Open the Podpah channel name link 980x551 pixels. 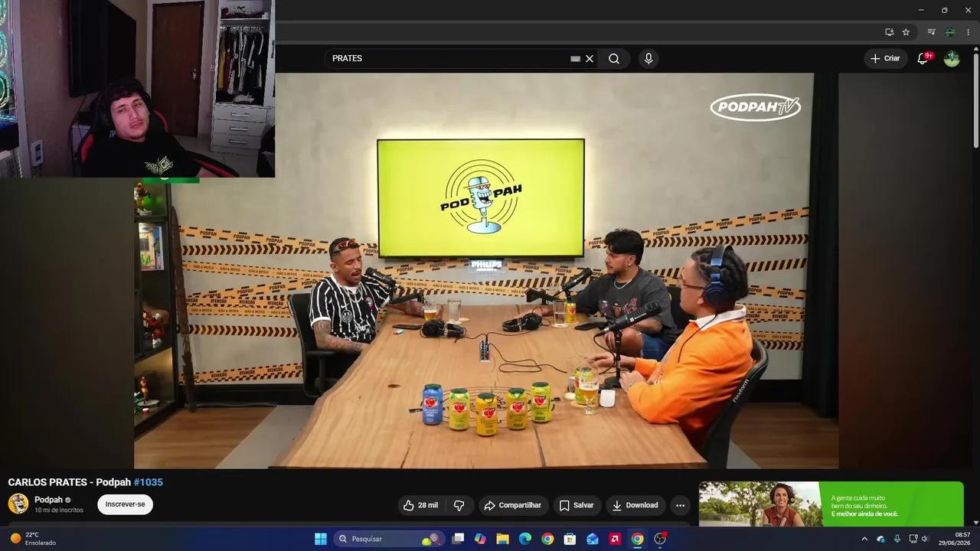point(48,500)
